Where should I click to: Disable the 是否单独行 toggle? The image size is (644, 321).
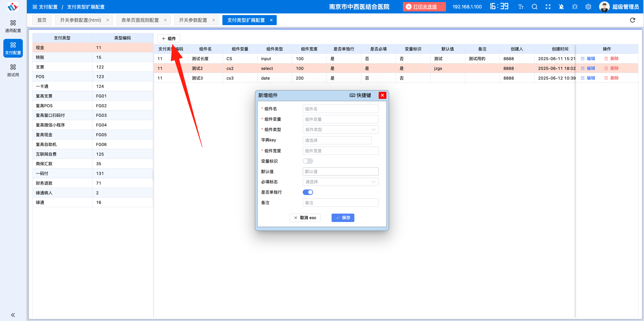click(x=308, y=192)
